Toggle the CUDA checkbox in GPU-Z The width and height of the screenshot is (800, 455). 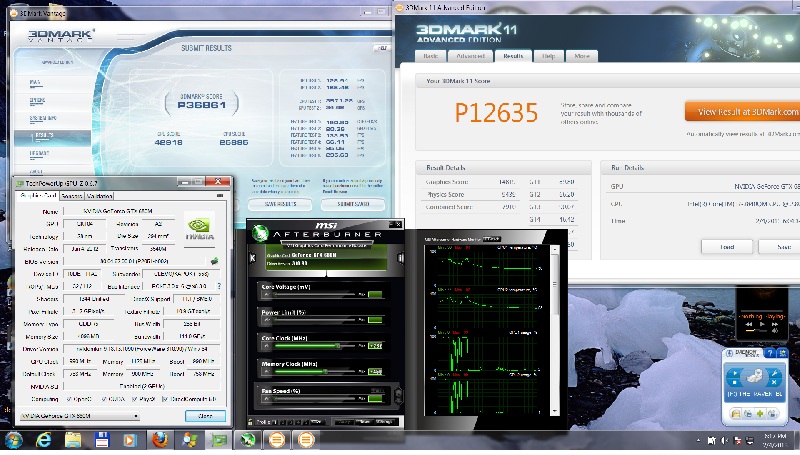(x=105, y=399)
